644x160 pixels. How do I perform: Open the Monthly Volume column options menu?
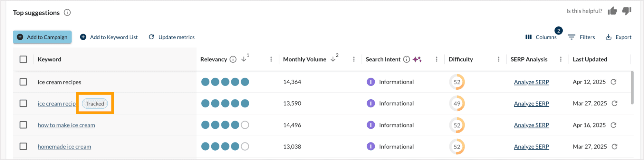click(x=354, y=59)
